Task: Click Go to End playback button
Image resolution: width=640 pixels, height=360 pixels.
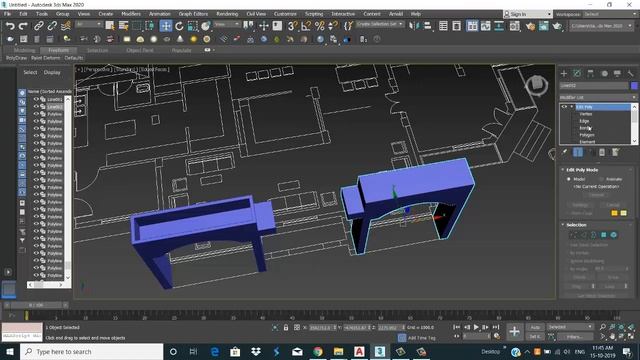Action: pyautogui.click(x=496, y=327)
